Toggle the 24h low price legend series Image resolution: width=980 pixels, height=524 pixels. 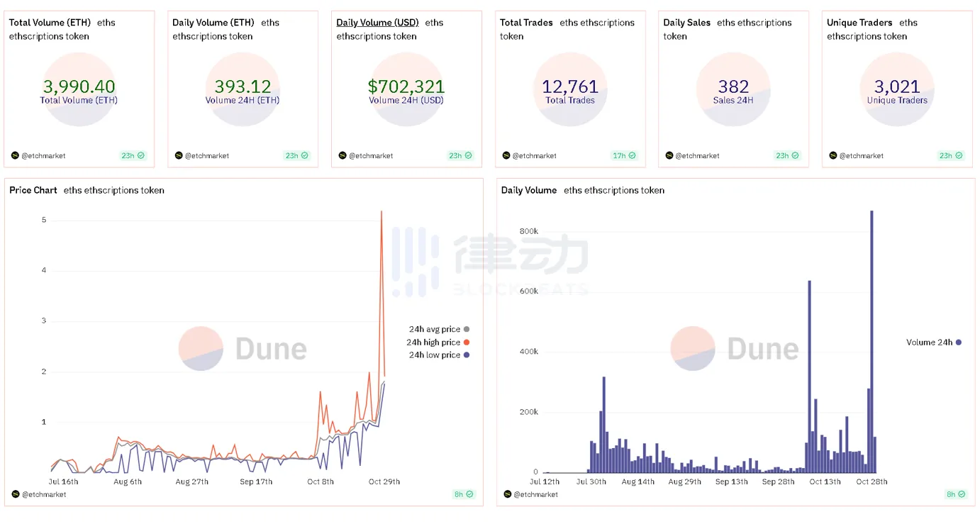434,355
